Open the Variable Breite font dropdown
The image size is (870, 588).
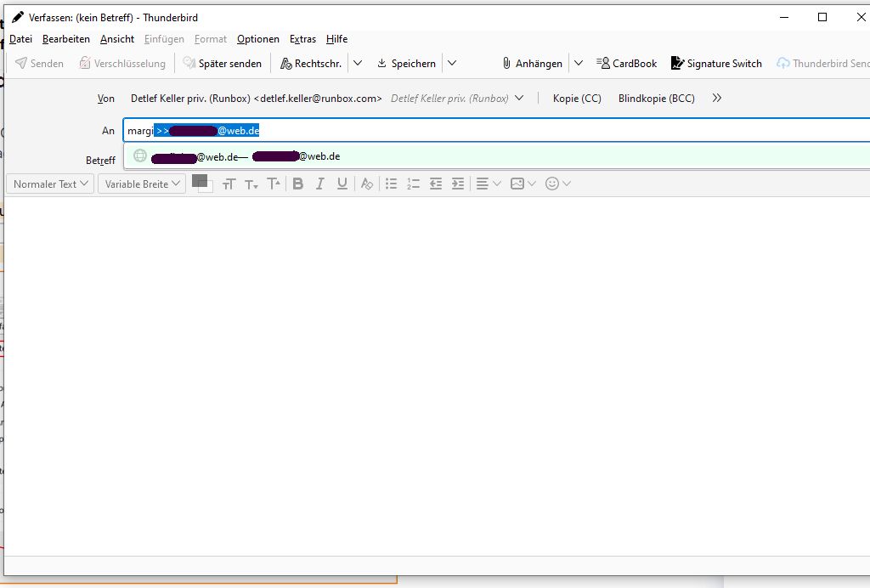(142, 184)
